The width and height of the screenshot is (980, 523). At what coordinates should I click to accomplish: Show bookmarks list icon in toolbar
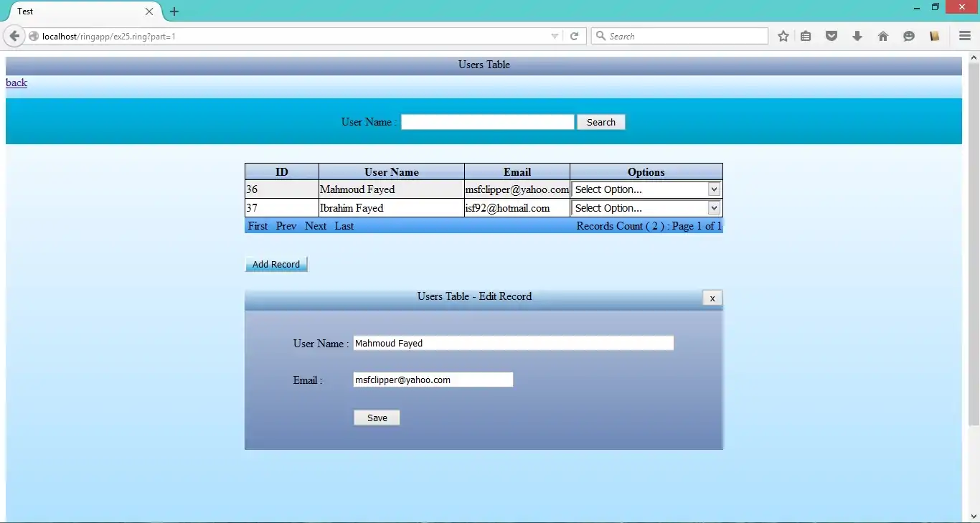coord(806,36)
